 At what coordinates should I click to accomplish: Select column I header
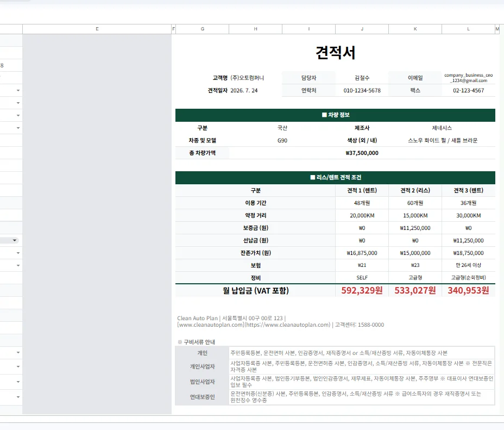(x=308, y=29)
